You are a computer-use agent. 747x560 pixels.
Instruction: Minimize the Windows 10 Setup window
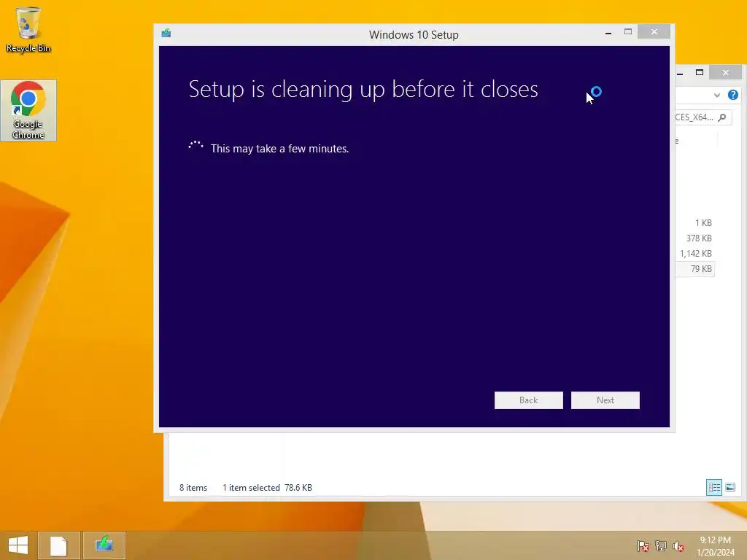click(x=608, y=32)
